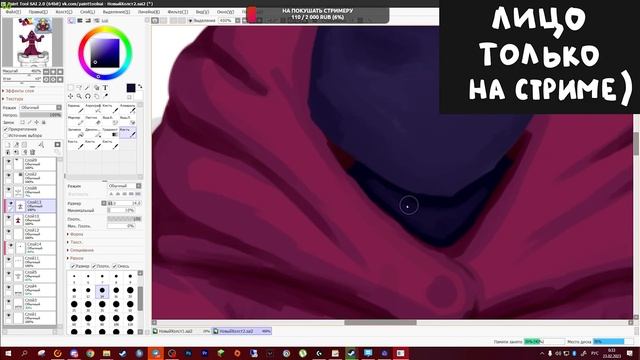Screen dimensions: 640x360
Task: Choose the Marker tool preset
Action: [x=76, y=121]
